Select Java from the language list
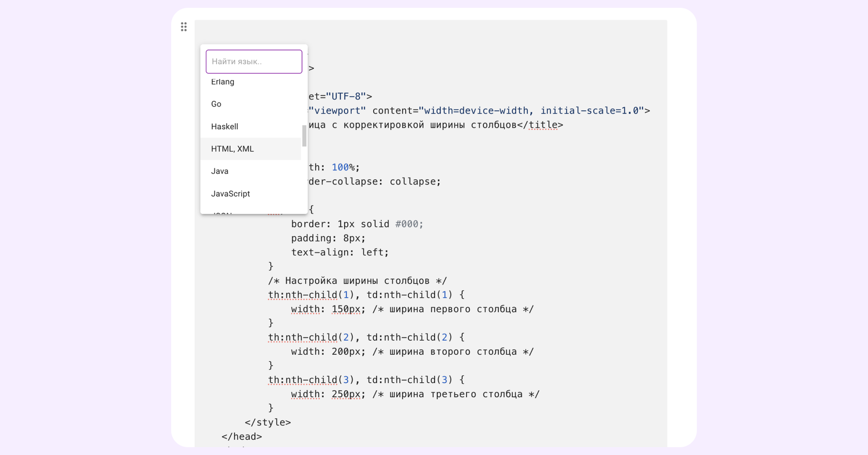The image size is (868, 455). tap(220, 171)
